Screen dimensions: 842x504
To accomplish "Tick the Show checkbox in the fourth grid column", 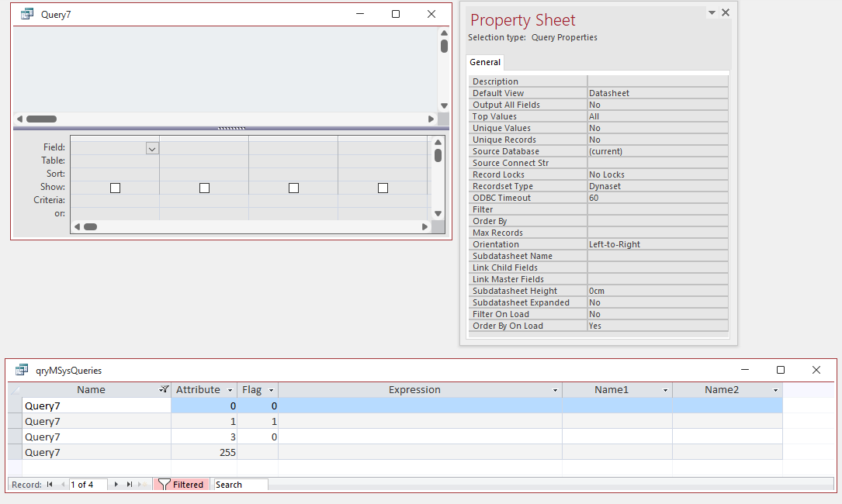I will (383, 188).
